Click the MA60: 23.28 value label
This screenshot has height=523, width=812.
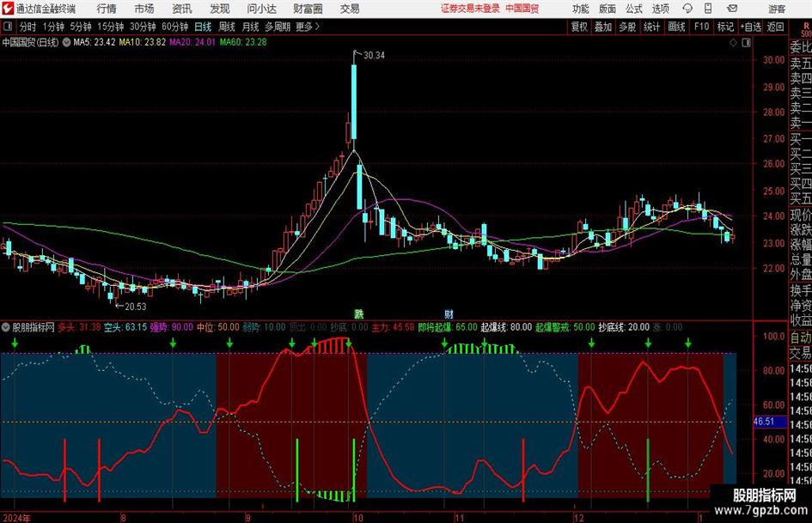click(243, 42)
